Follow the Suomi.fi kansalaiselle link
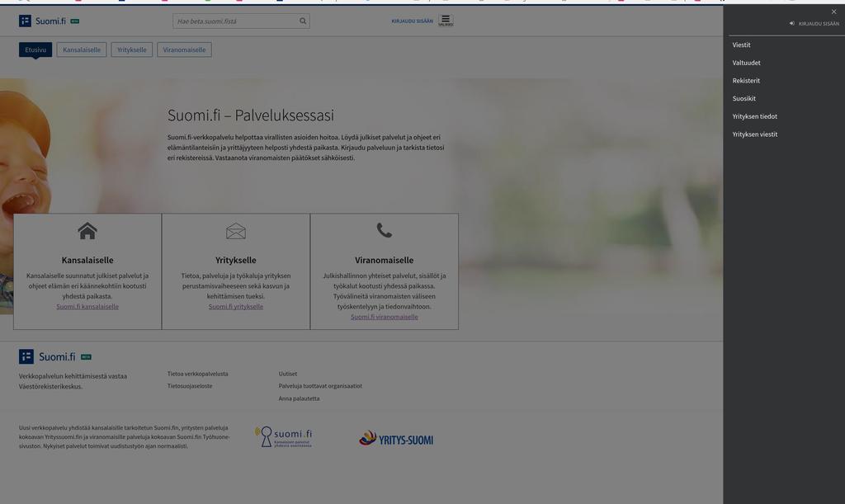 87,306
